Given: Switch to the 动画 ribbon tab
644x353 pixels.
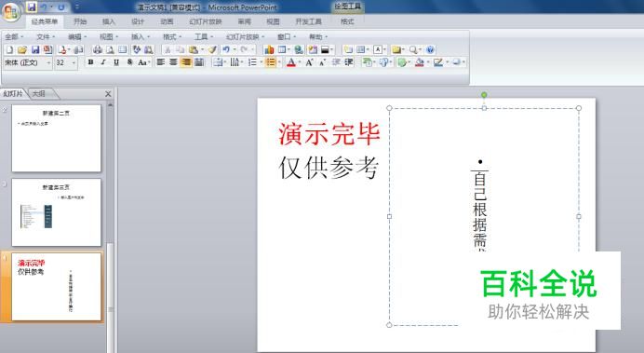Looking at the screenshot, I should tap(167, 21).
